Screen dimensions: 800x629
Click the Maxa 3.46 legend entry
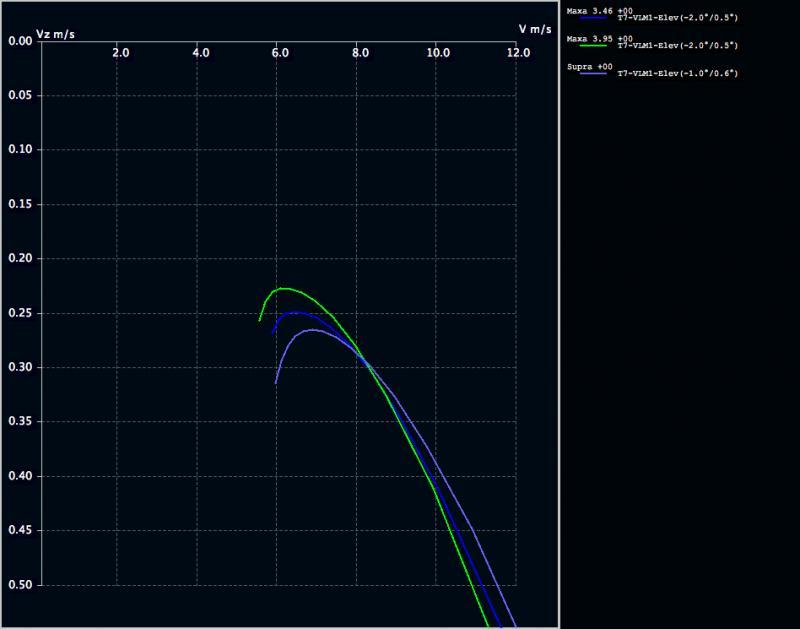590,10
